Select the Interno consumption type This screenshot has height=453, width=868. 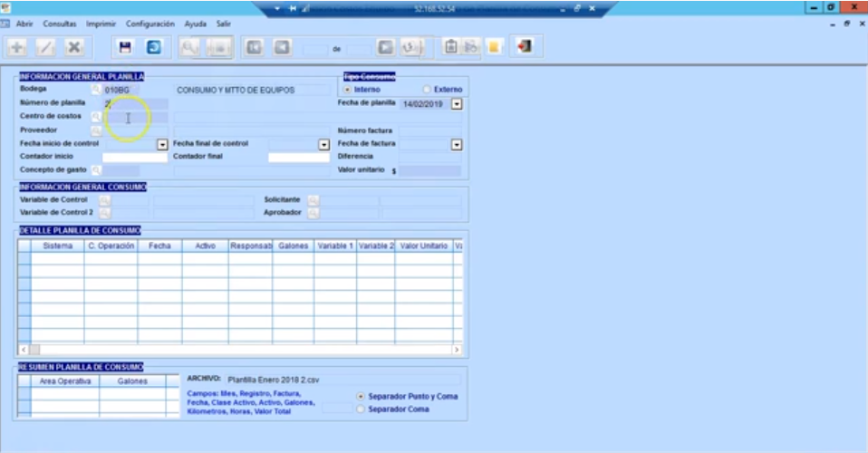pyautogui.click(x=347, y=89)
